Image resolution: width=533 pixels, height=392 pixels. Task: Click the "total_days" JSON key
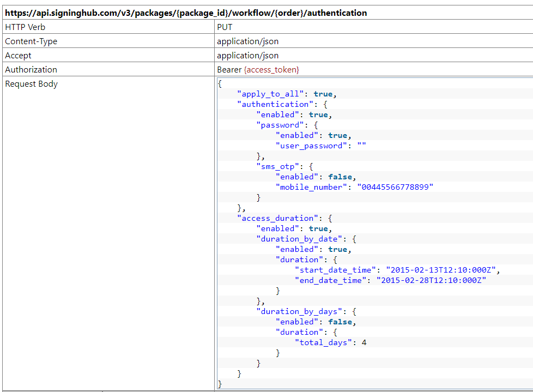tap(324, 342)
